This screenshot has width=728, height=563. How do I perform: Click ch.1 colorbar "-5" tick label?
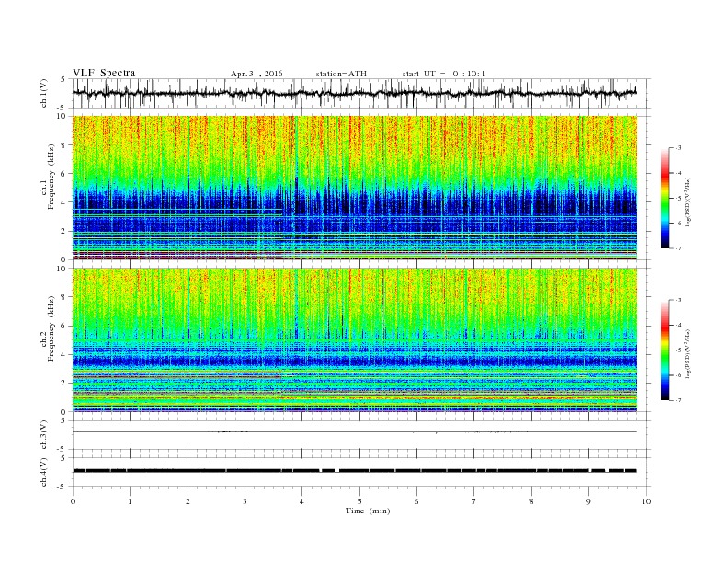click(678, 199)
